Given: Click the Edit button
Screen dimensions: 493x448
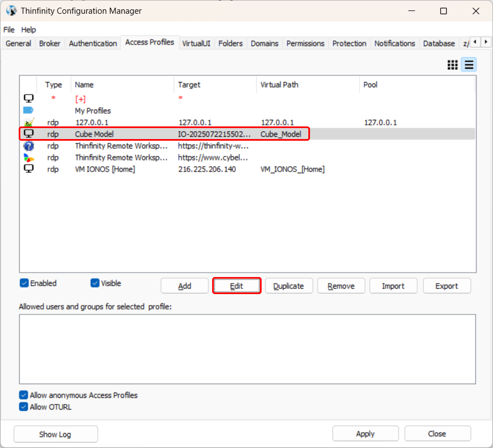Looking at the screenshot, I should tap(237, 286).
